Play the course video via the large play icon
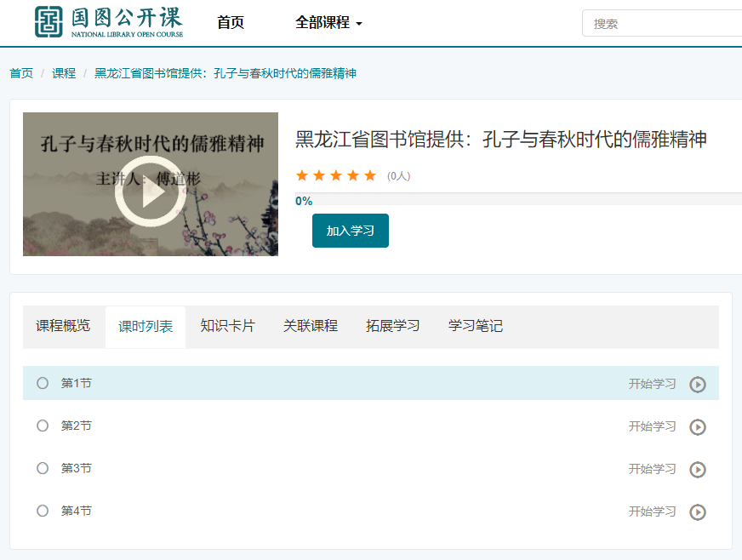Viewport: 742px width, 560px height. click(151, 191)
